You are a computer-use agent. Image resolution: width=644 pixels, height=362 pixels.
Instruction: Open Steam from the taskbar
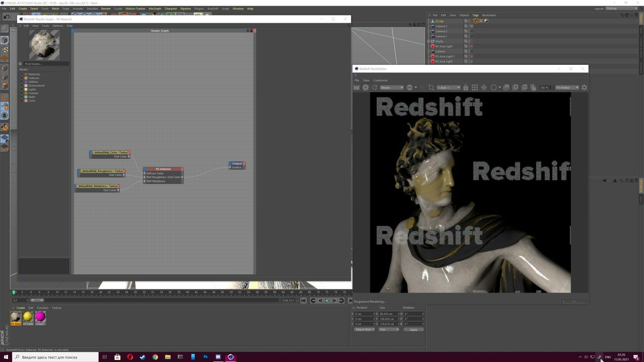142,357
